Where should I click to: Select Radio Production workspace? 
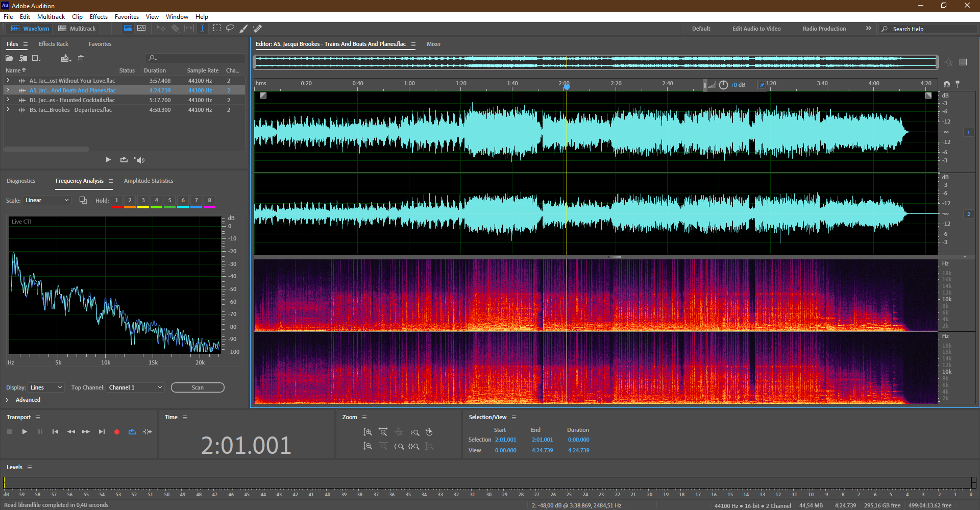[824, 29]
